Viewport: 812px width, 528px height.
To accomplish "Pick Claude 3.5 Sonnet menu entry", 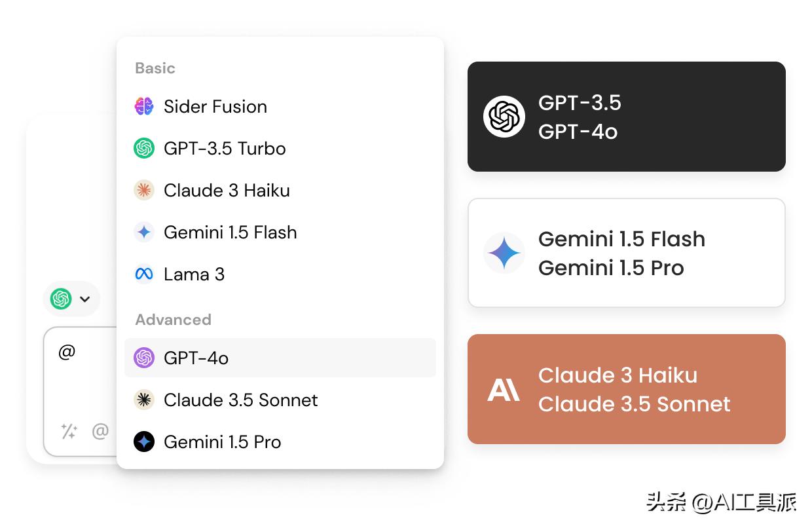I will pyautogui.click(x=240, y=400).
